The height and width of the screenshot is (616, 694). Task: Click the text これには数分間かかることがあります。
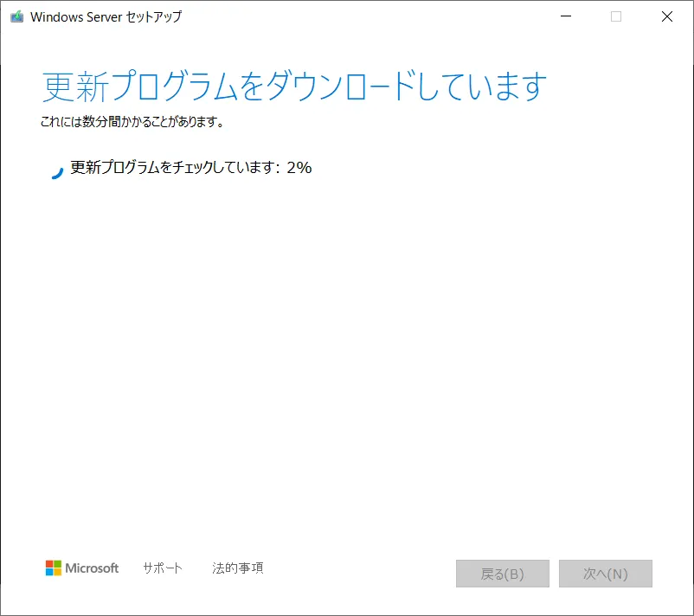[132, 121]
